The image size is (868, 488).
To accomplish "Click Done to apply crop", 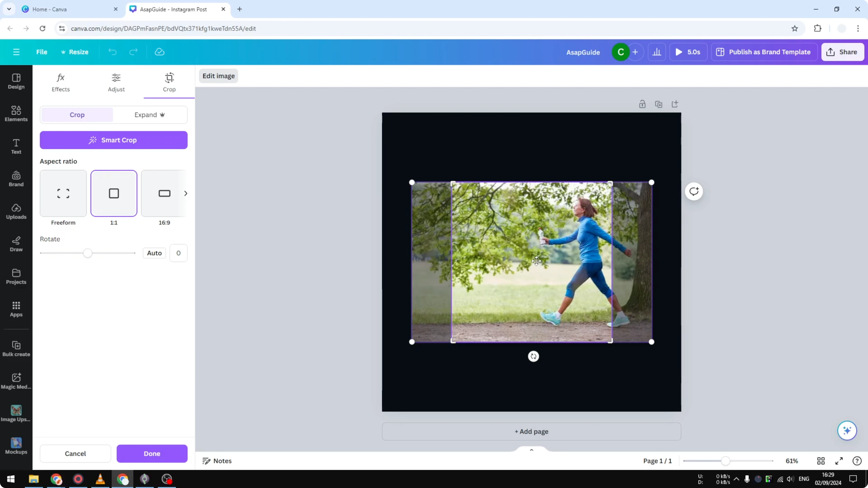I will tap(152, 454).
